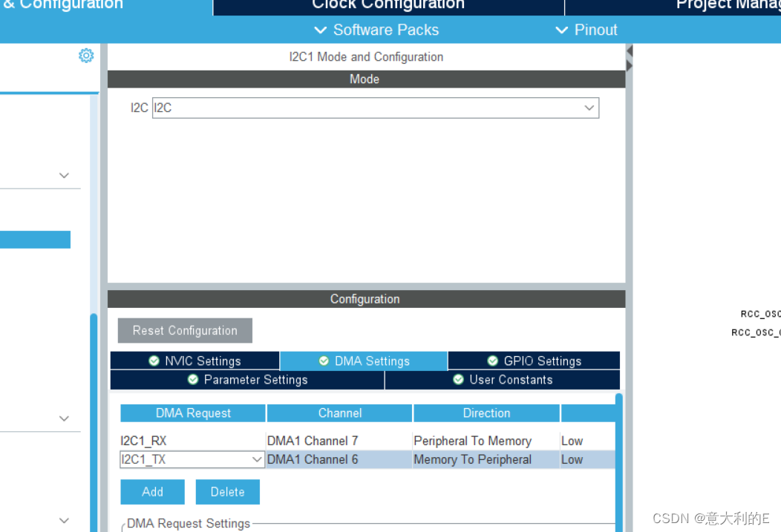
Task: Click the green check on DMA Settings
Action: (324, 361)
